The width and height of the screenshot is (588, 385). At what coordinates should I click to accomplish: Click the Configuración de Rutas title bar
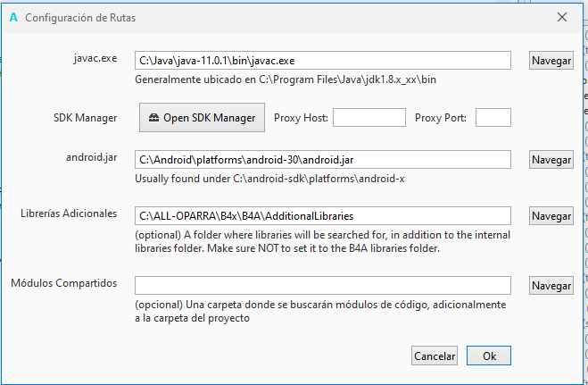pos(268,17)
